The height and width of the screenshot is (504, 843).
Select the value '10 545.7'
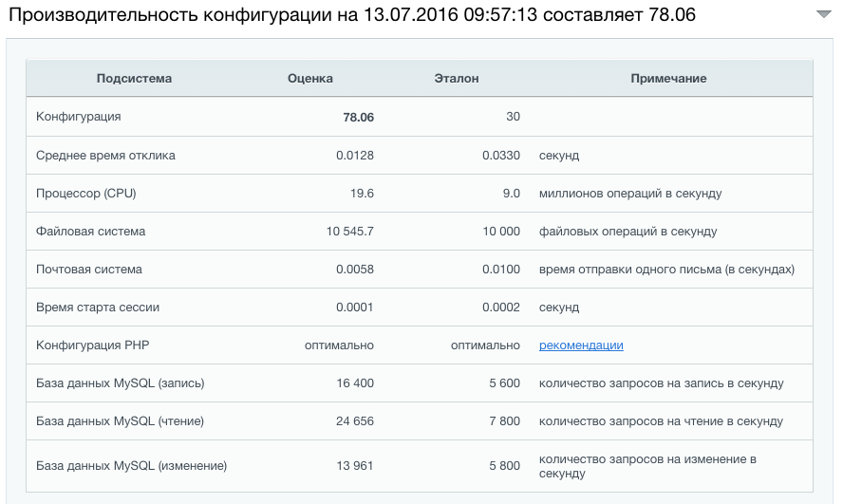(350, 232)
